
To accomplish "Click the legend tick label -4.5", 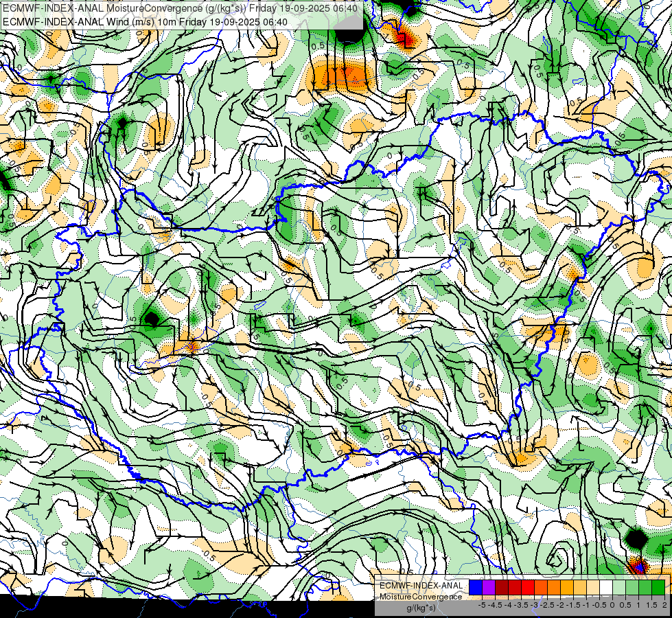I will tap(495, 605).
